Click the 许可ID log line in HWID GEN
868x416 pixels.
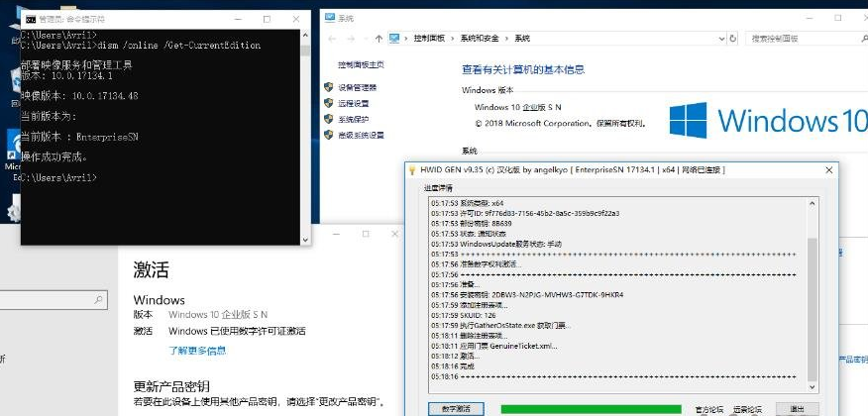pos(525,213)
